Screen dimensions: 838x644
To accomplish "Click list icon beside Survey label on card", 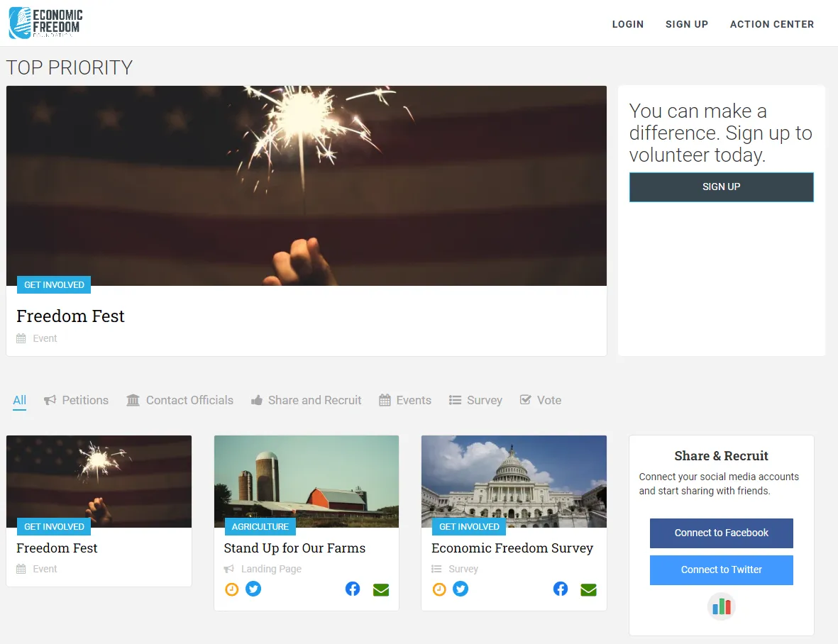I will pos(436,569).
